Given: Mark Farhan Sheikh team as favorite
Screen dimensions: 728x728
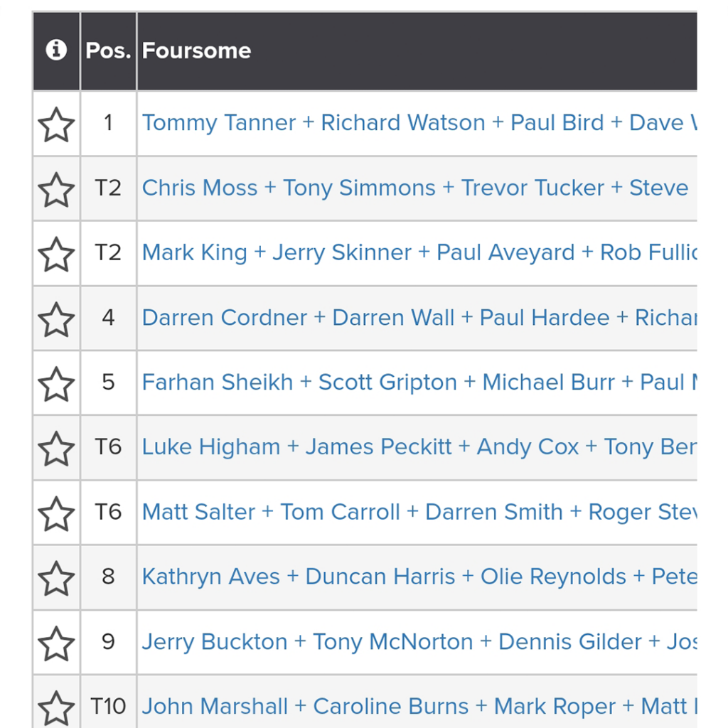Looking at the screenshot, I should tap(56, 384).
